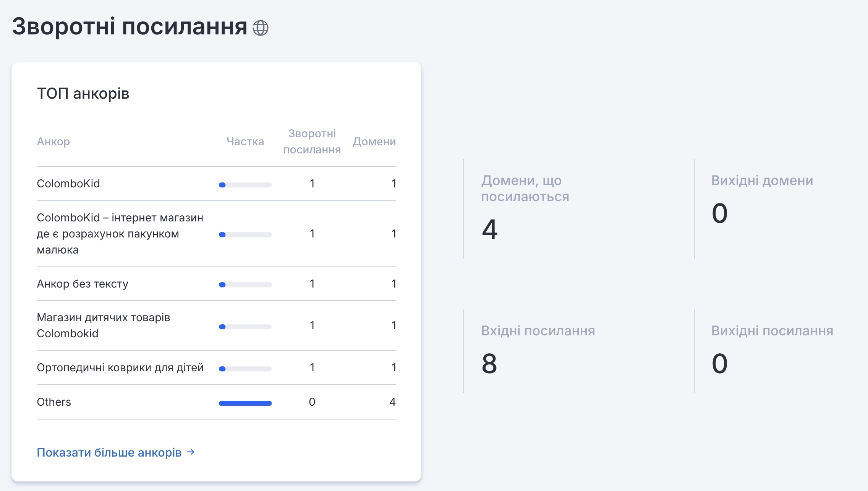Click the Вихідні домени count

719,213
